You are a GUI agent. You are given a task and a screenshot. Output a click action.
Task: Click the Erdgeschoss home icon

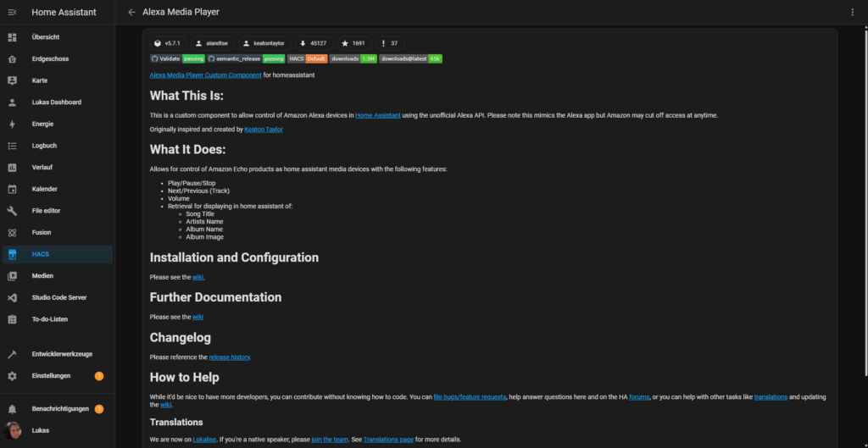[12, 58]
